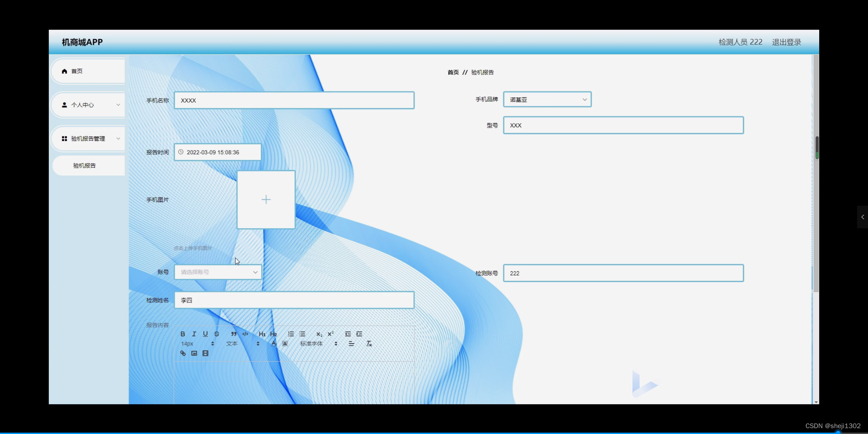
Task: Toggle bold formatting in the report editor
Action: (x=183, y=334)
